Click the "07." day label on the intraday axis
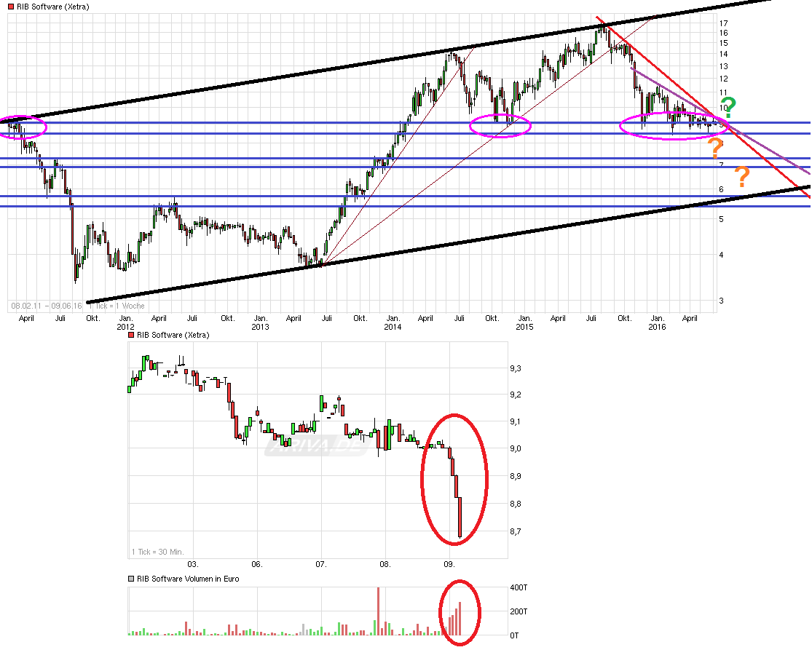The image size is (812, 658). point(321,564)
